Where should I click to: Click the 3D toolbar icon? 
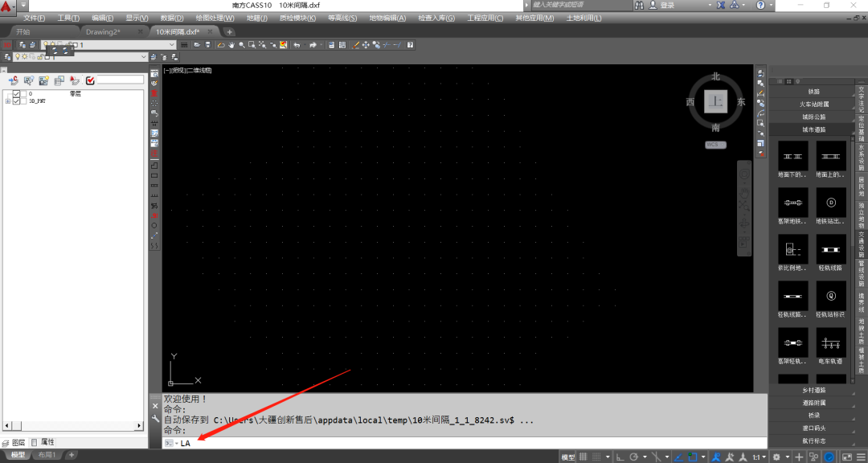click(x=8, y=45)
